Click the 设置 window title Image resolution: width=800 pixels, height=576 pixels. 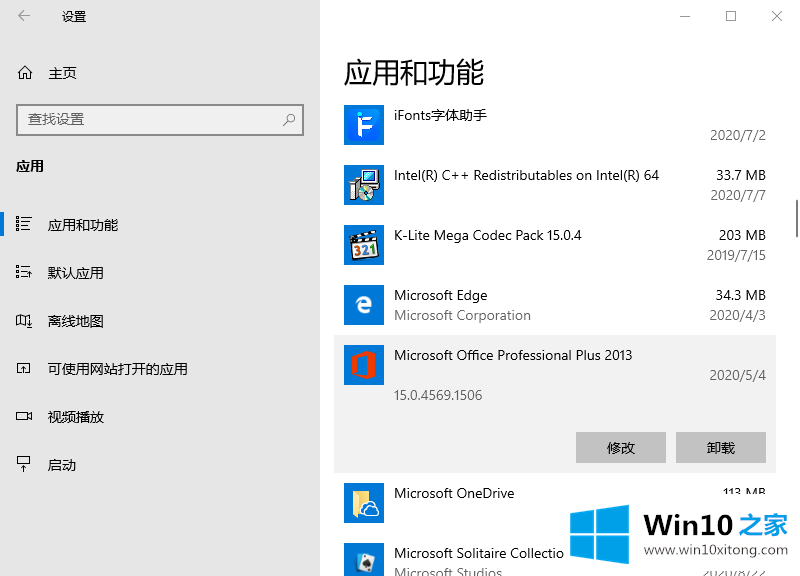(x=74, y=17)
